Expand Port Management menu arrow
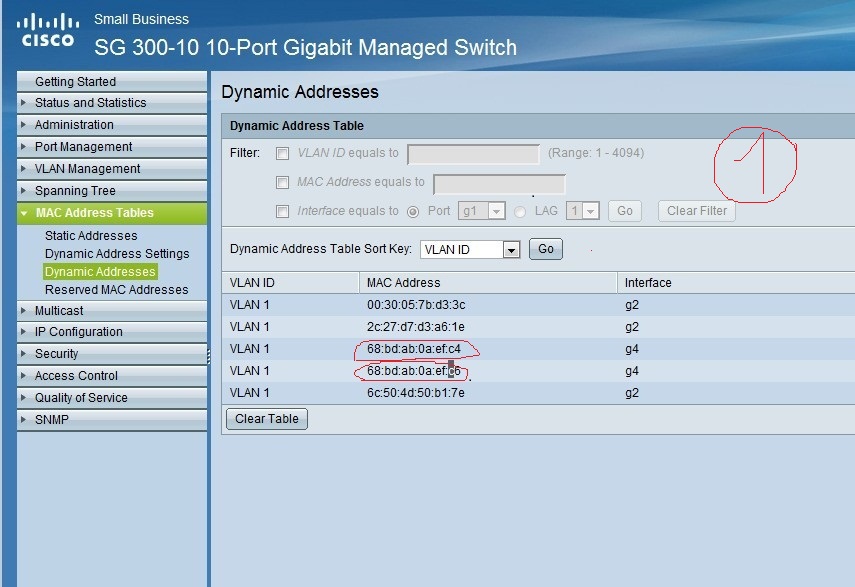Viewport: 855px width, 587px height. (x=23, y=147)
